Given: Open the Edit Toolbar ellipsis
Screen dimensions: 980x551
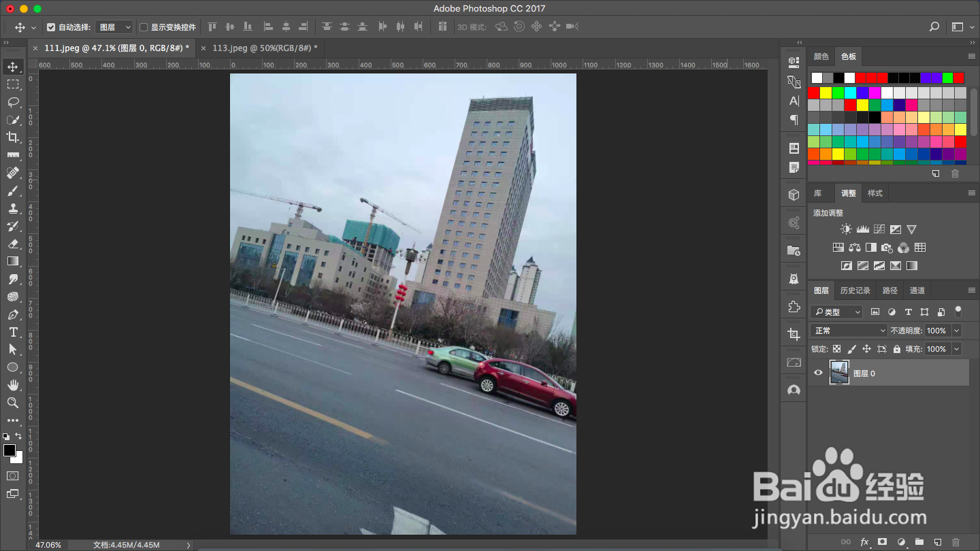Looking at the screenshot, I should (x=13, y=420).
